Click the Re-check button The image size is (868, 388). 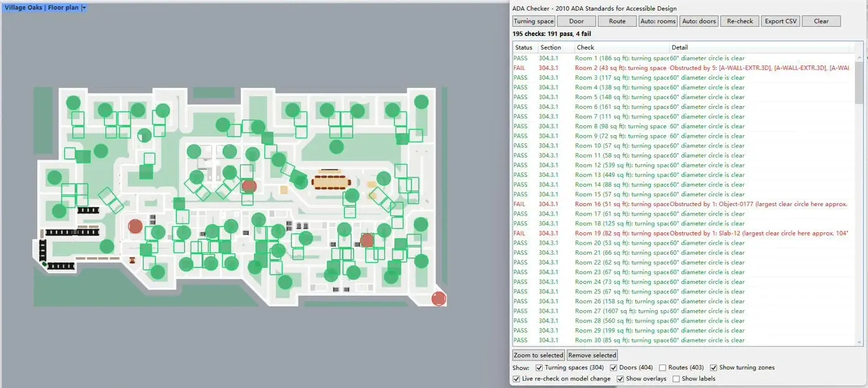point(740,21)
